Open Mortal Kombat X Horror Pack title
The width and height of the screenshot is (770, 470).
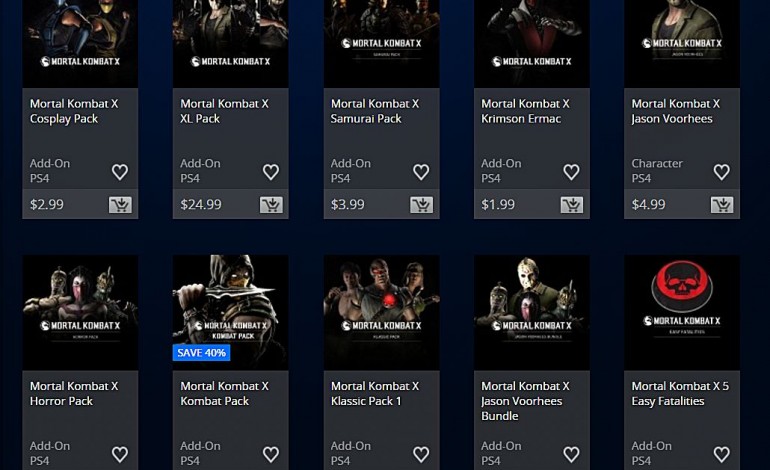click(74, 393)
